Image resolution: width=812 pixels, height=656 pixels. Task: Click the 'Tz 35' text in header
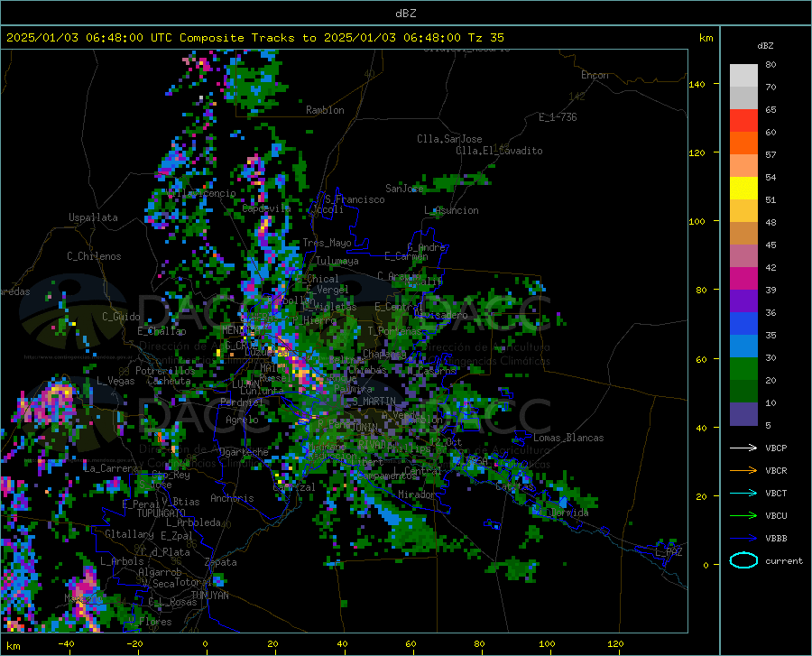pos(485,38)
